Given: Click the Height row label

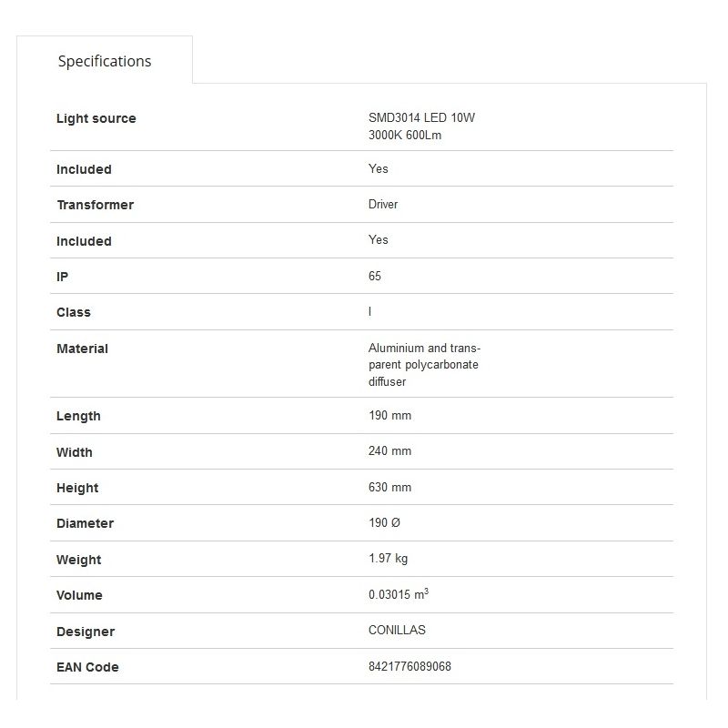Looking at the screenshot, I should click(x=77, y=488).
